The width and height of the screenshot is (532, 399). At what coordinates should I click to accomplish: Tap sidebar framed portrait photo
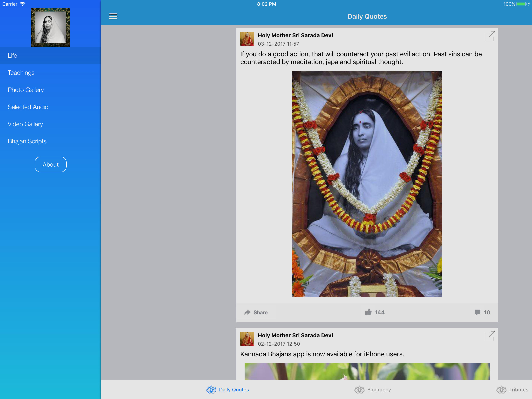(x=50, y=27)
